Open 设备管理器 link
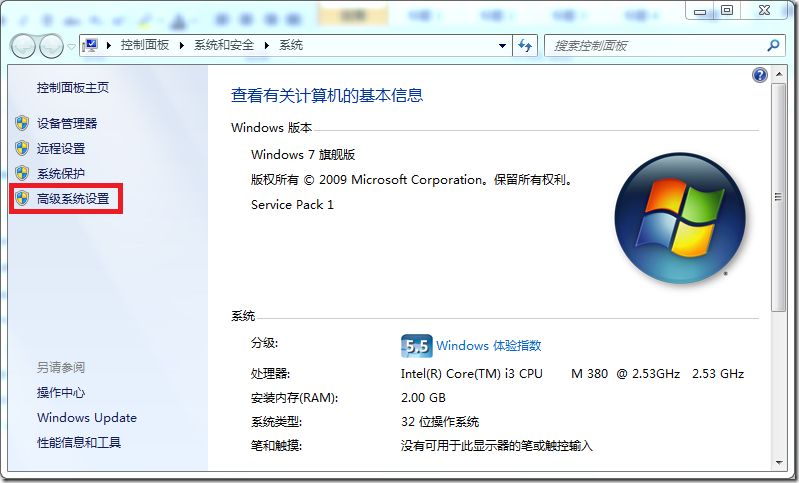 67,123
